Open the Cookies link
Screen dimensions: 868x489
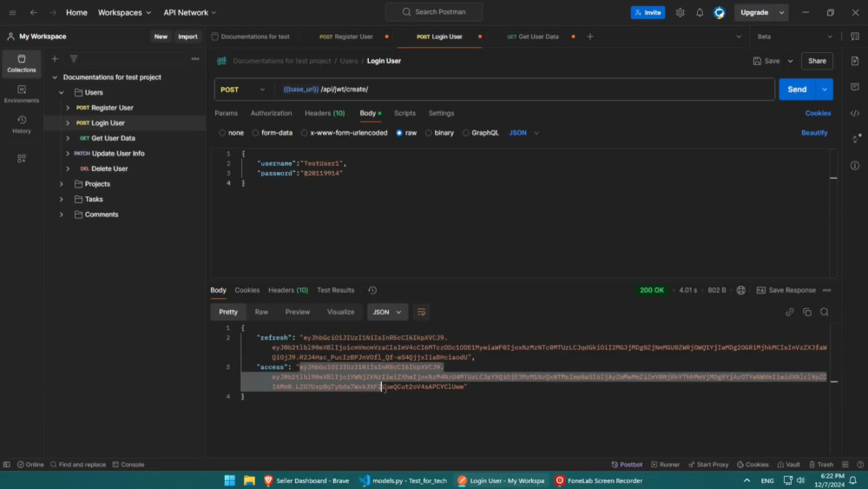tap(818, 113)
